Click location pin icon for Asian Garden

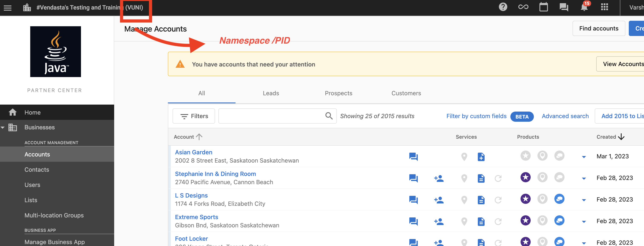(x=464, y=157)
